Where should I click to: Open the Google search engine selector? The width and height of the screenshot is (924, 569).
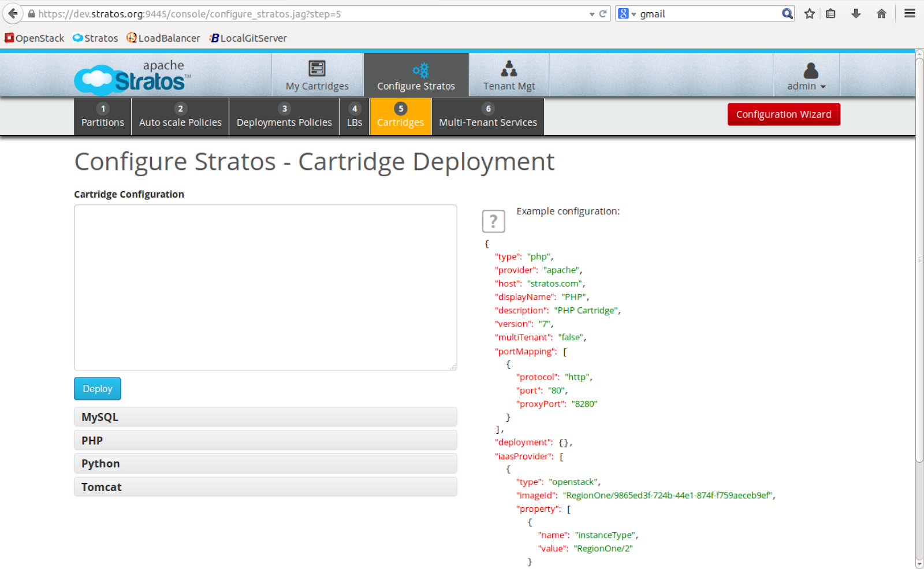pos(627,14)
